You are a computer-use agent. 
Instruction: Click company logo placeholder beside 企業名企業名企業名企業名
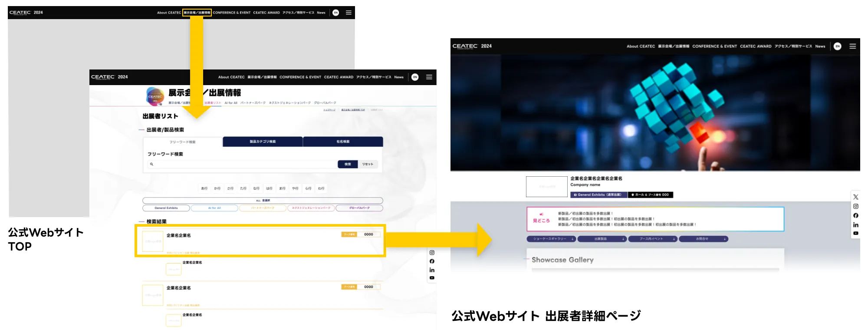tap(547, 187)
